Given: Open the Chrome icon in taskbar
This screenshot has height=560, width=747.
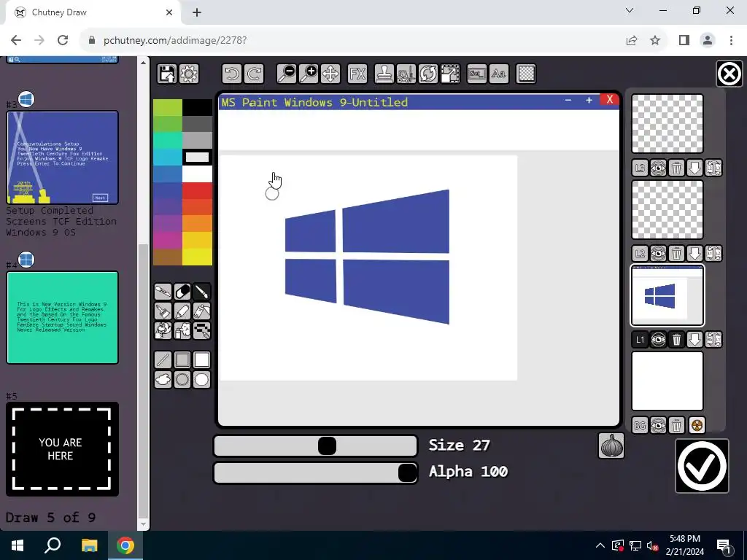Looking at the screenshot, I should [125, 545].
